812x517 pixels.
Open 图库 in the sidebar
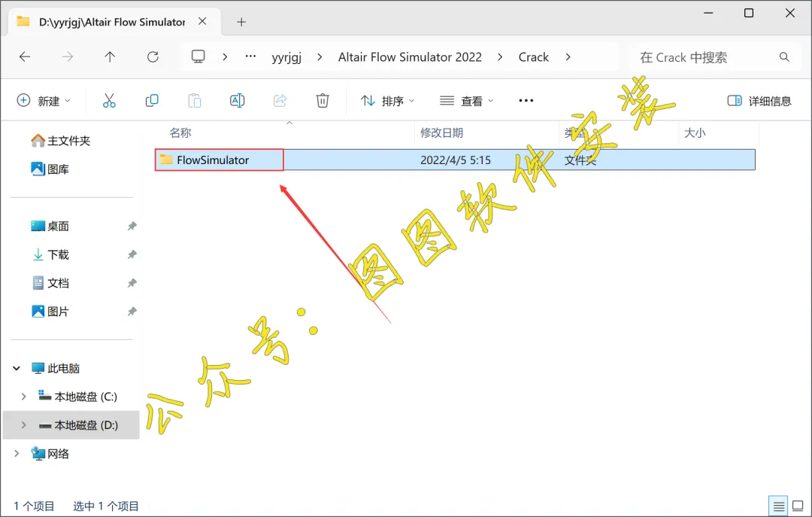(x=50, y=169)
